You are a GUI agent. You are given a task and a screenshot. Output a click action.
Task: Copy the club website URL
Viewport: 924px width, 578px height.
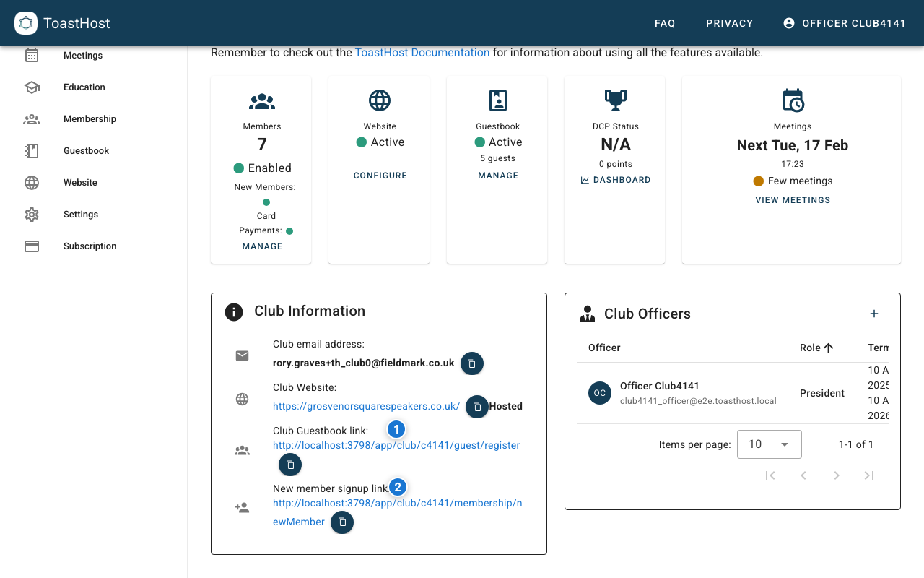(x=476, y=407)
